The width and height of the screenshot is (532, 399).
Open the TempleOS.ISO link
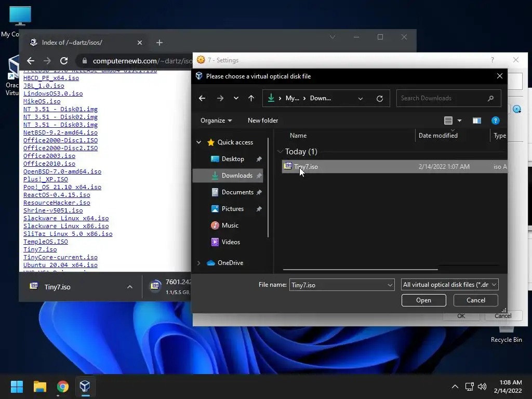coord(46,242)
